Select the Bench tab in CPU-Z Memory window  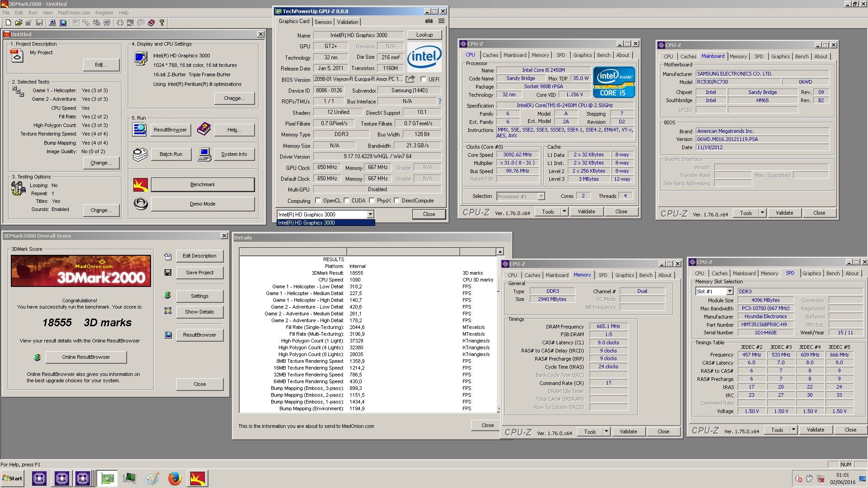646,275
